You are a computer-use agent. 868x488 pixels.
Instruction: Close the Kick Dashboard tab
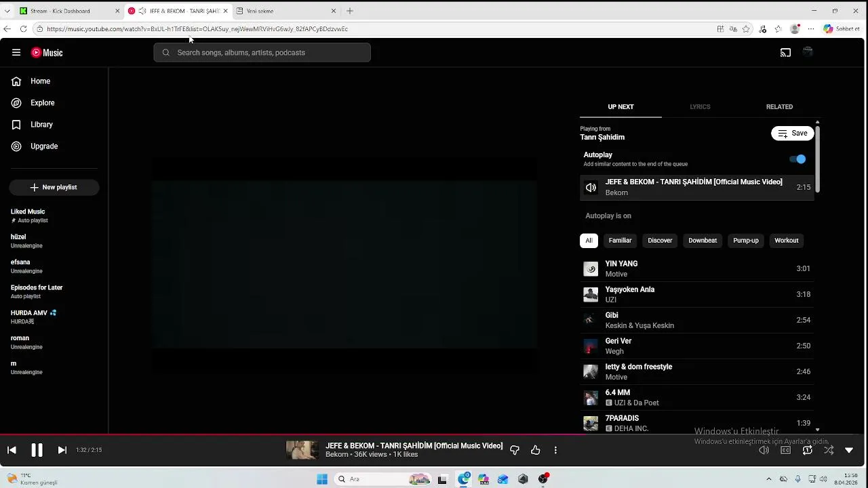coord(117,11)
